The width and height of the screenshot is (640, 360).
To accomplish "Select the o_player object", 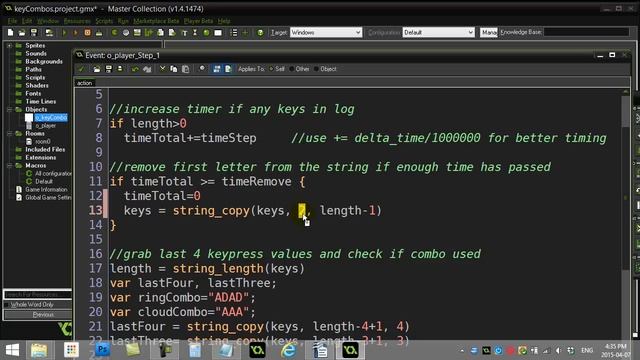I will (46, 126).
